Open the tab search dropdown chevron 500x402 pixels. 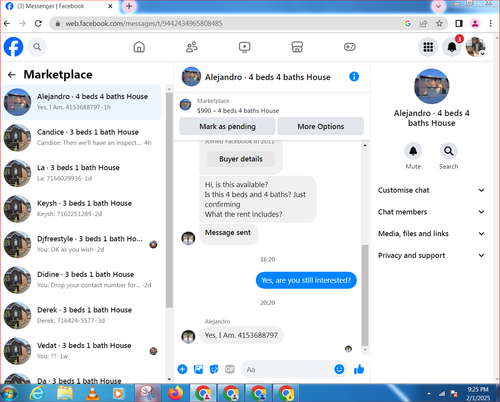point(438,6)
